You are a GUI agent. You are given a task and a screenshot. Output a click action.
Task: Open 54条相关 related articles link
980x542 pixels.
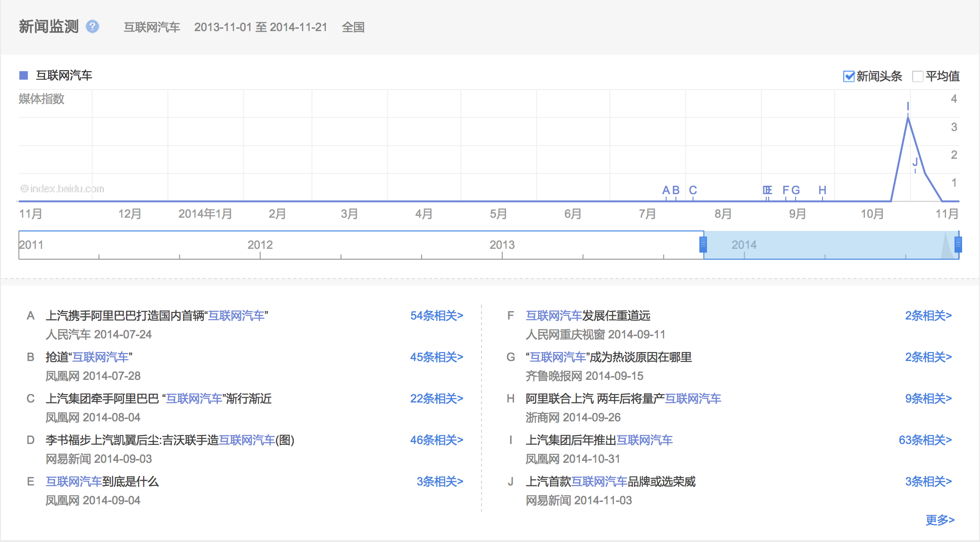(x=436, y=316)
